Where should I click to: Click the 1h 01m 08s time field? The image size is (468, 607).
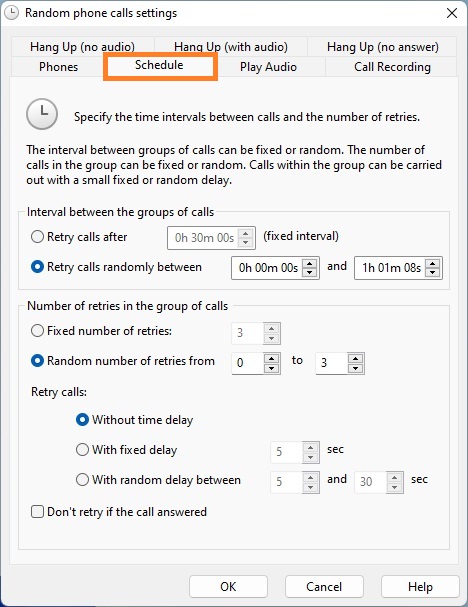click(x=390, y=267)
